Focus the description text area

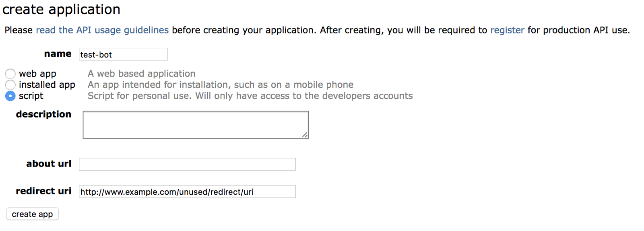tap(195, 124)
